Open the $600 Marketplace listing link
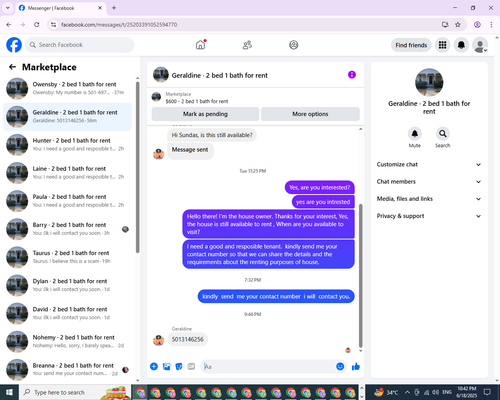The image size is (500, 400). (x=197, y=101)
